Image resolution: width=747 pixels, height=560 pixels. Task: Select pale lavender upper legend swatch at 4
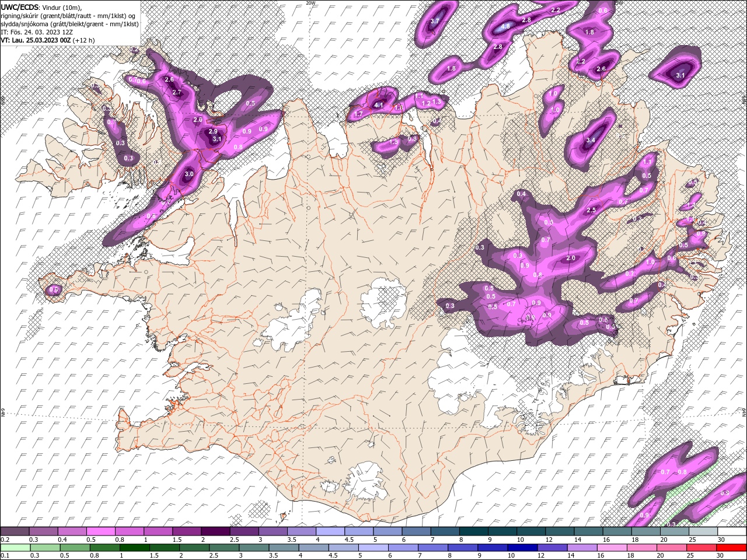pyautogui.click(x=330, y=531)
